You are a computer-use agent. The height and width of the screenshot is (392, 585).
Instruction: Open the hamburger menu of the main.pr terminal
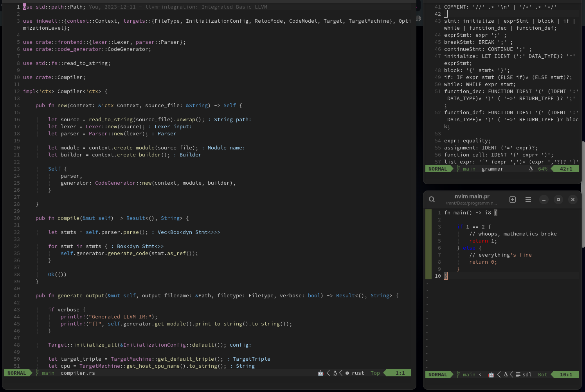(528, 200)
